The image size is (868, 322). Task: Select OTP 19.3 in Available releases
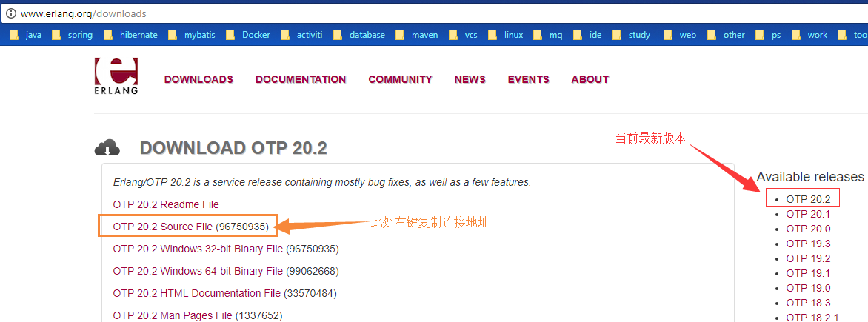[x=808, y=244]
